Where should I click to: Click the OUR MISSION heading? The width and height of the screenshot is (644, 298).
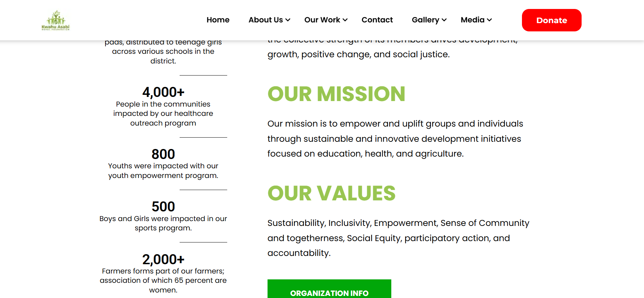(x=336, y=94)
